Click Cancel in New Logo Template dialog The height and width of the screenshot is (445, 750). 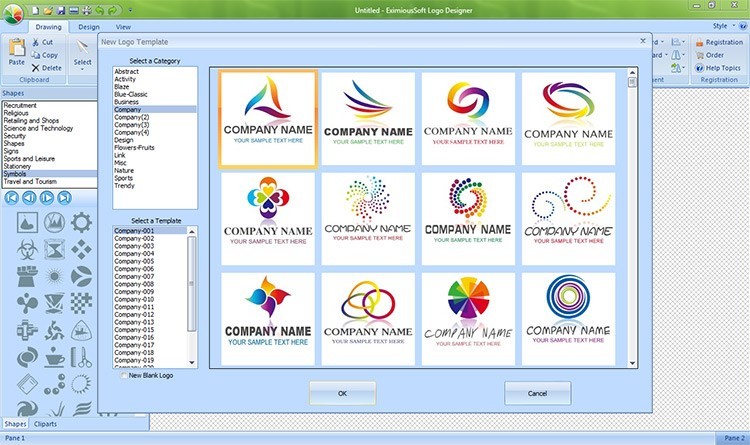(537, 394)
